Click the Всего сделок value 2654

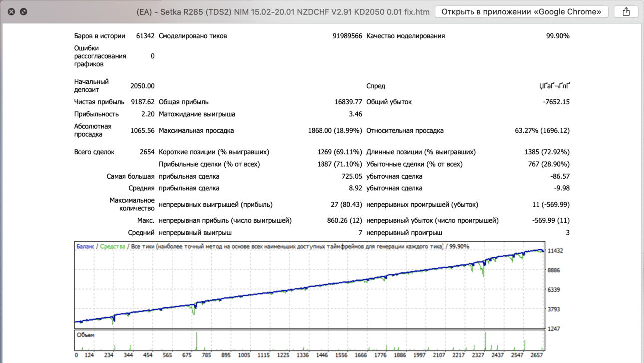click(x=147, y=152)
